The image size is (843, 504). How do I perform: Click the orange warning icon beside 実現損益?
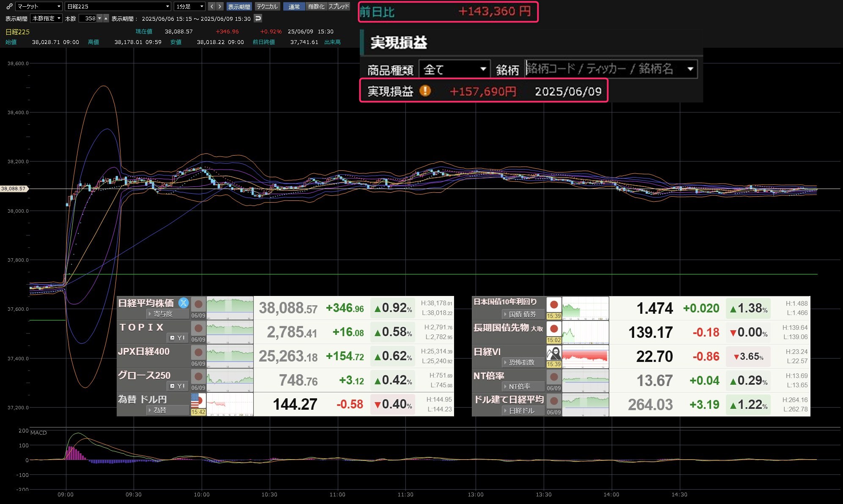pos(425,90)
